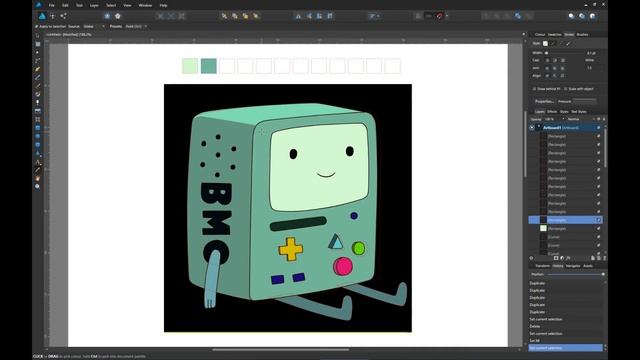Select the Rounded Rectangle tool
This screenshot has height=360, width=640.
click(x=38, y=144)
